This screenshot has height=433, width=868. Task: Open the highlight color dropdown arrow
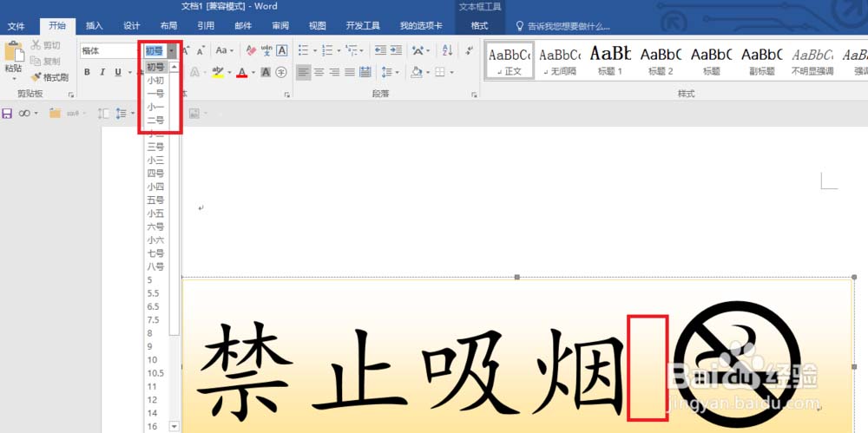(229, 73)
